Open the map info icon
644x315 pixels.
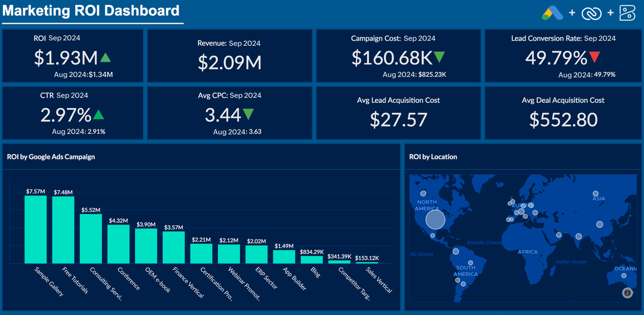[627, 293]
